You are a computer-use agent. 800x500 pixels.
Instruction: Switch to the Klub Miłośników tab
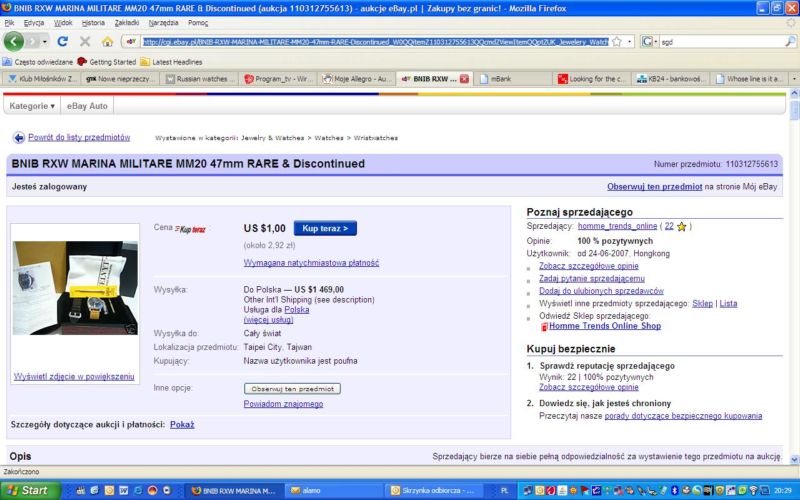point(41,79)
